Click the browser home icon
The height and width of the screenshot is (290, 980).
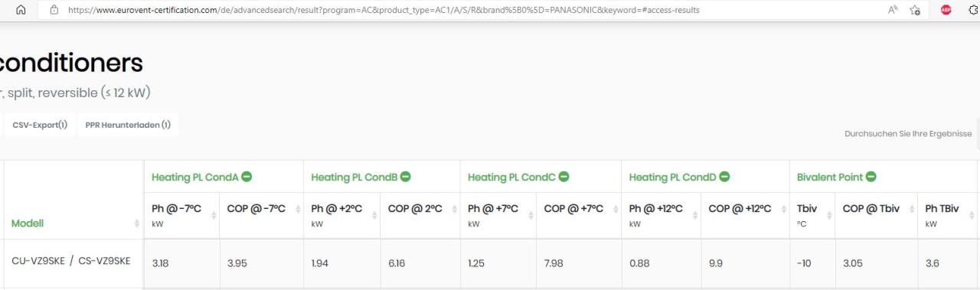click(21, 10)
